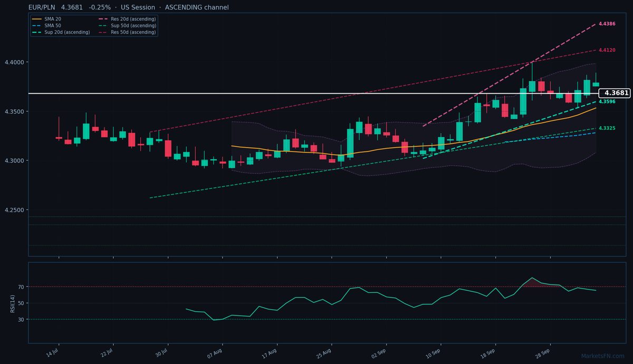Viewport: 633px width, 364px height.
Task: Click the 4.3596 support price label
Action: tap(607, 101)
